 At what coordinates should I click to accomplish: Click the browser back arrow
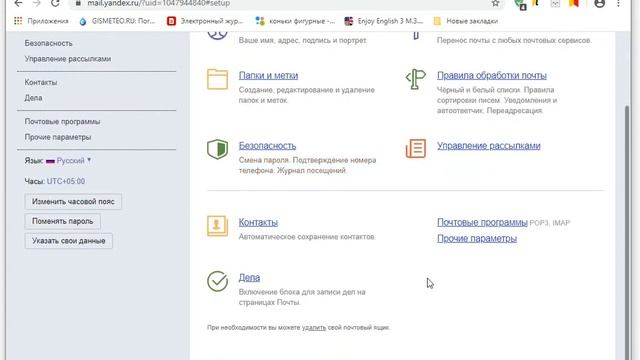(x=18, y=3)
